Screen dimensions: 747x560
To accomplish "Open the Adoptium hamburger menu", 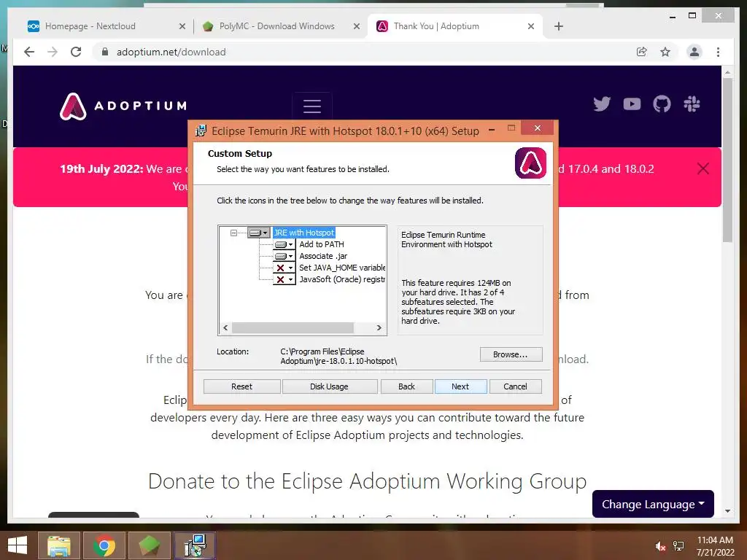I will pos(312,106).
